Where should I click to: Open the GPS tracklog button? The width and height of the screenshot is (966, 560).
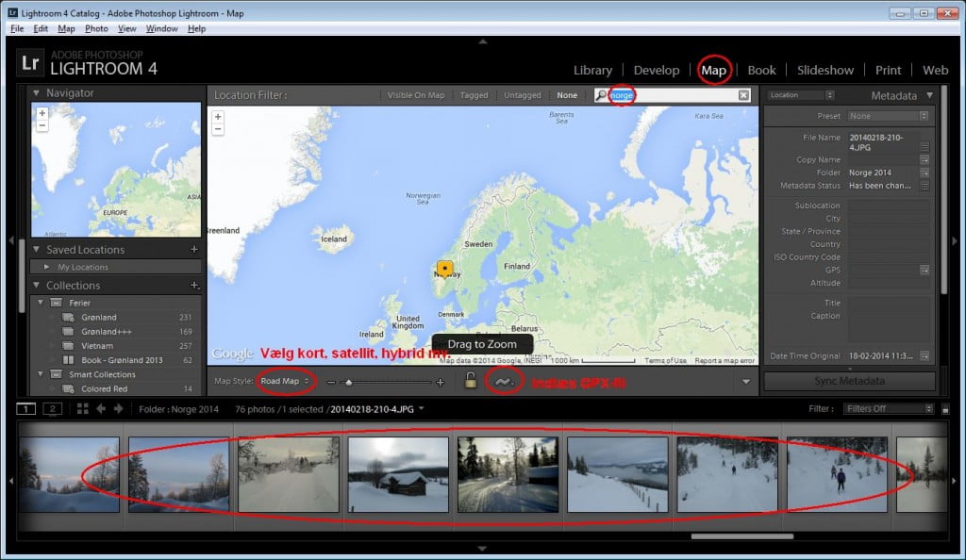click(x=504, y=382)
